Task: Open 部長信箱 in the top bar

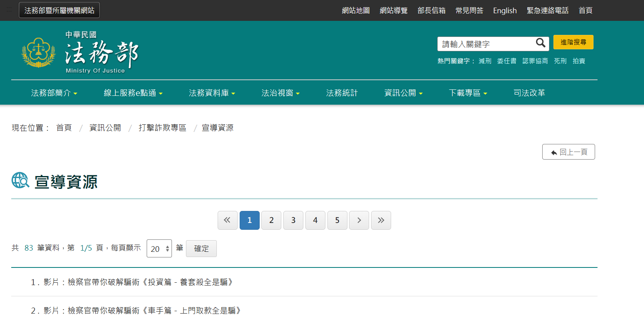Action: coord(432,10)
